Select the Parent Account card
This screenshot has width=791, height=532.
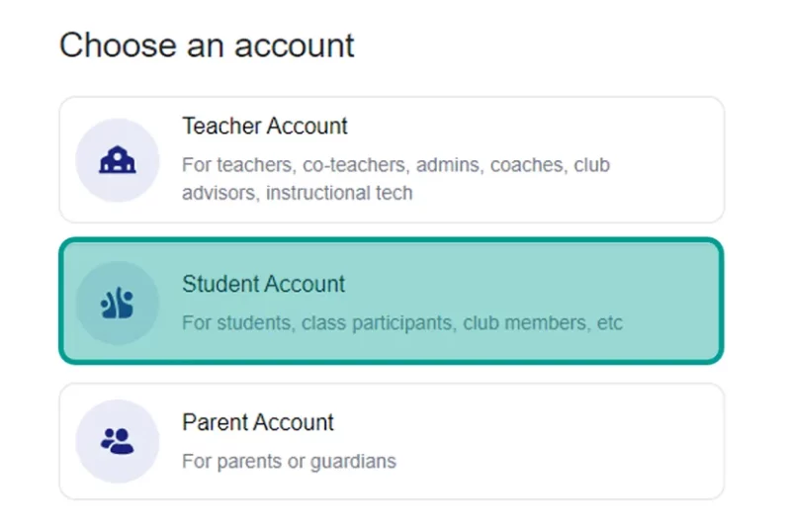point(392,441)
